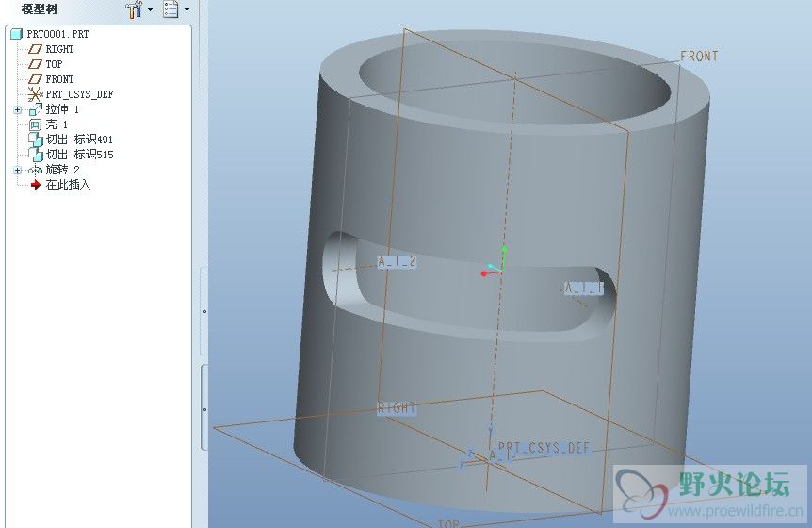Click the A_1_2 axis label
Screen dimensions: 812x528
click(397, 261)
